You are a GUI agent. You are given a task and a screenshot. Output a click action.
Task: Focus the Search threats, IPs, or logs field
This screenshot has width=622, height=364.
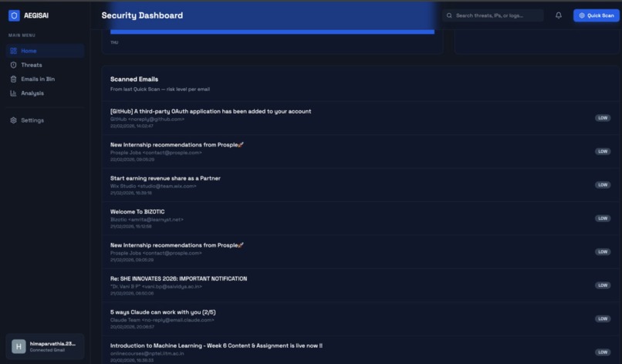[x=493, y=15]
